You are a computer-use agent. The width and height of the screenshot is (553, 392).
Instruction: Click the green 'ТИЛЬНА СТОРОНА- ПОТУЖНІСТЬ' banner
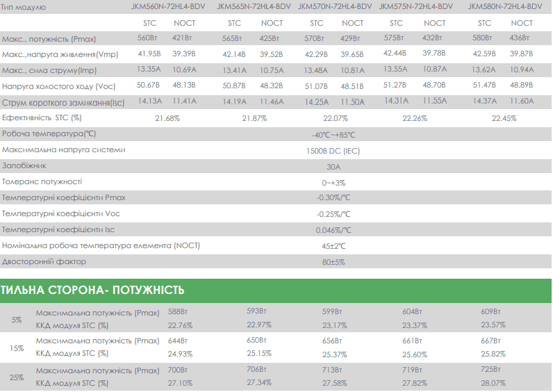(x=92, y=290)
